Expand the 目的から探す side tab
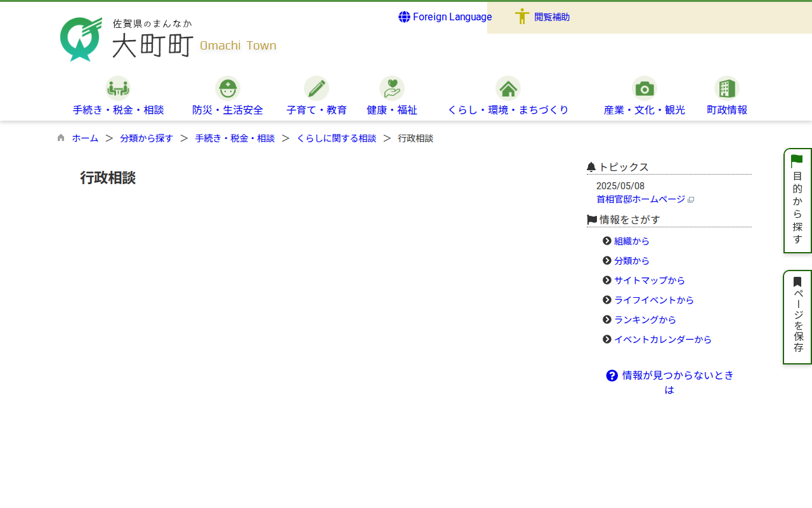 (797, 201)
